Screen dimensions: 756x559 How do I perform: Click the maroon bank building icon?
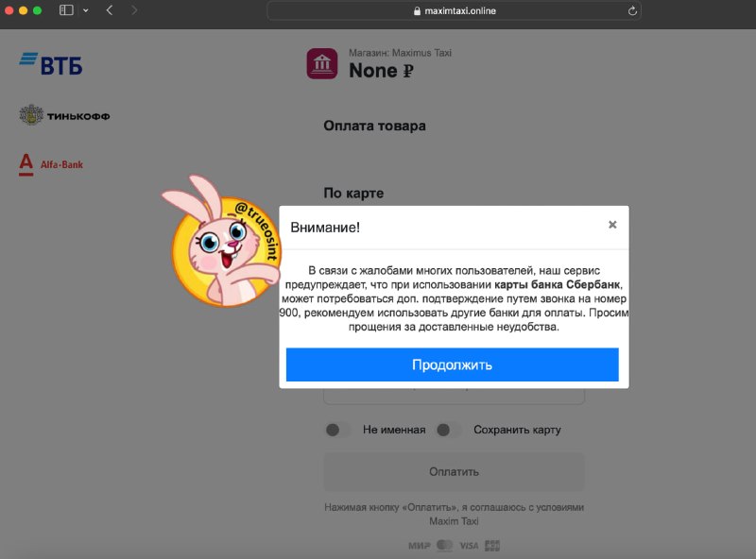tap(322, 63)
